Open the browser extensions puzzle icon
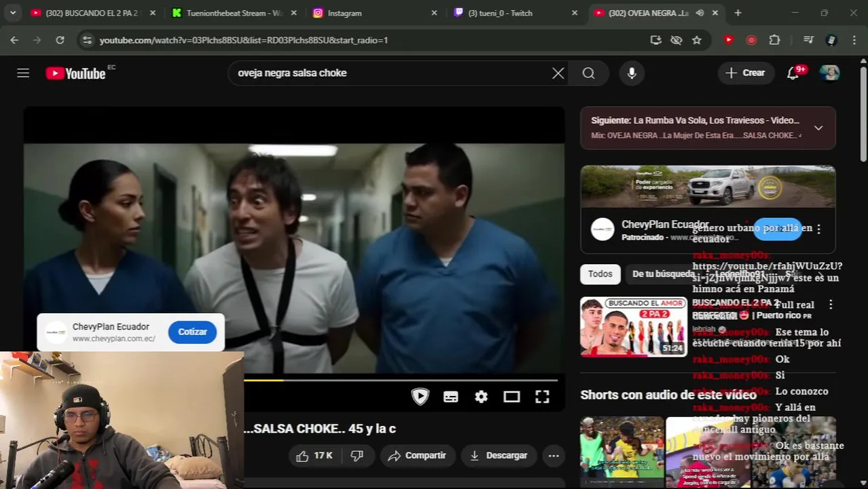The width and height of the screenshot is (868, 489). pos(774,40)
